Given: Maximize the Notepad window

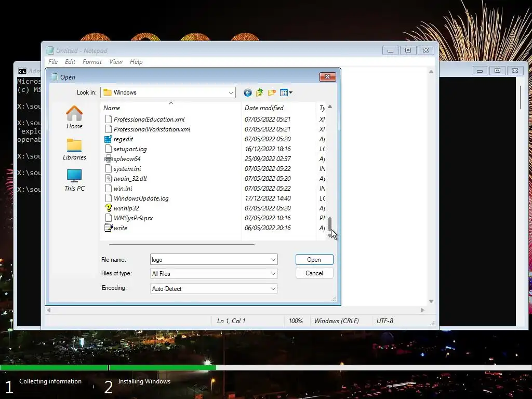Looking at the screenshot, I should [x=408, y=50].
